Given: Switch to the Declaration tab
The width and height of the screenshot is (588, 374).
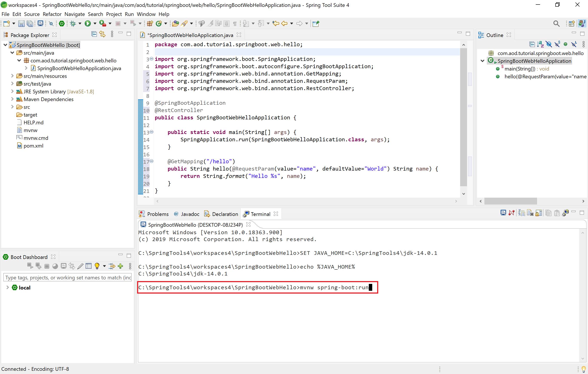Looking at the screenshot, I should [x=221, y=214].
